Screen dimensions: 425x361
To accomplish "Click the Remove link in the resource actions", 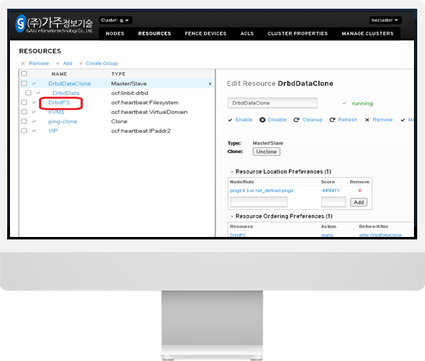I will click(x=383, y=120).
